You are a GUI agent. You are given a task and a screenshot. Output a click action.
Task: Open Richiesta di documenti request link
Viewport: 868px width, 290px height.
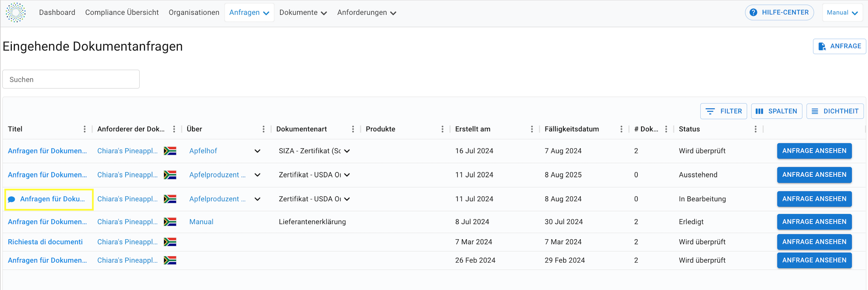tap(45, 242)
